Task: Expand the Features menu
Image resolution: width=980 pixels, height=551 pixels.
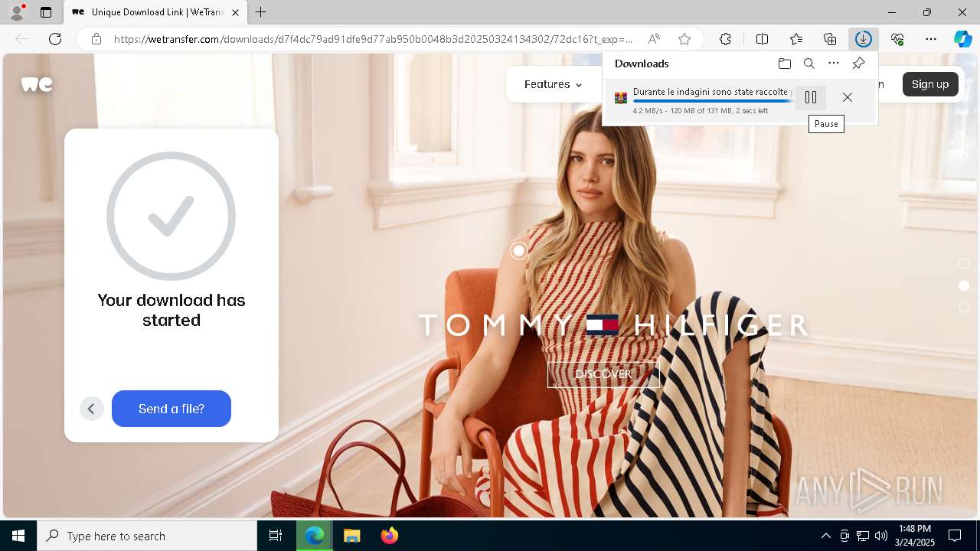Action: click(553, 84)
